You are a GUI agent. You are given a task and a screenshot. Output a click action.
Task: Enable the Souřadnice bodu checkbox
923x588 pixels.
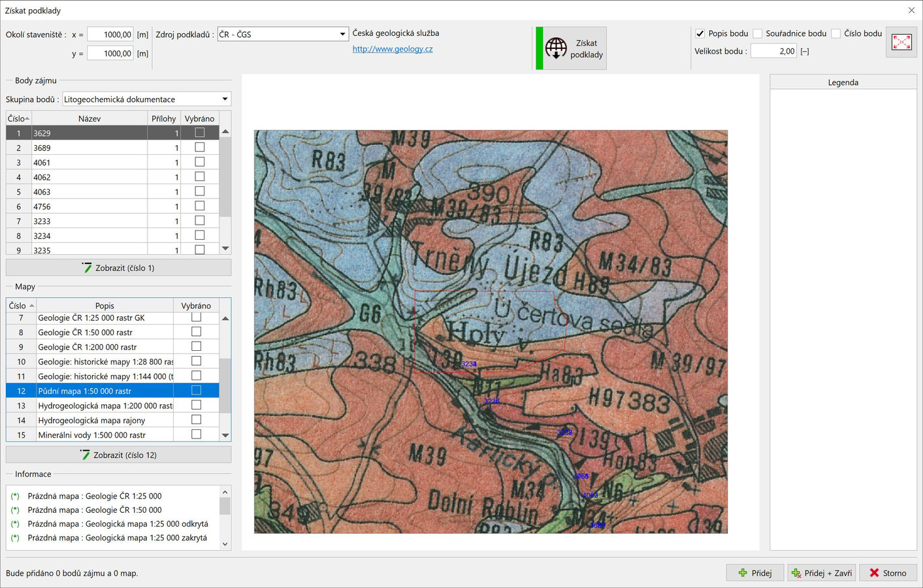758,33
